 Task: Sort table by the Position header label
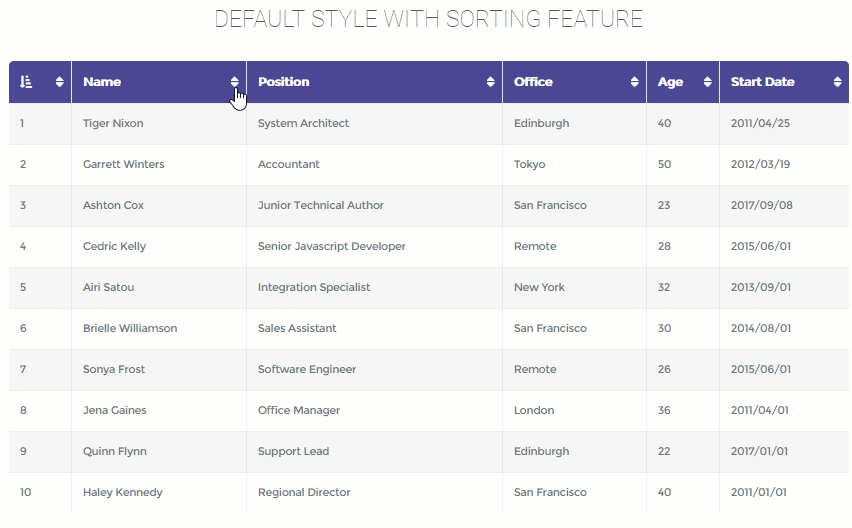click(x=284, y=82)
